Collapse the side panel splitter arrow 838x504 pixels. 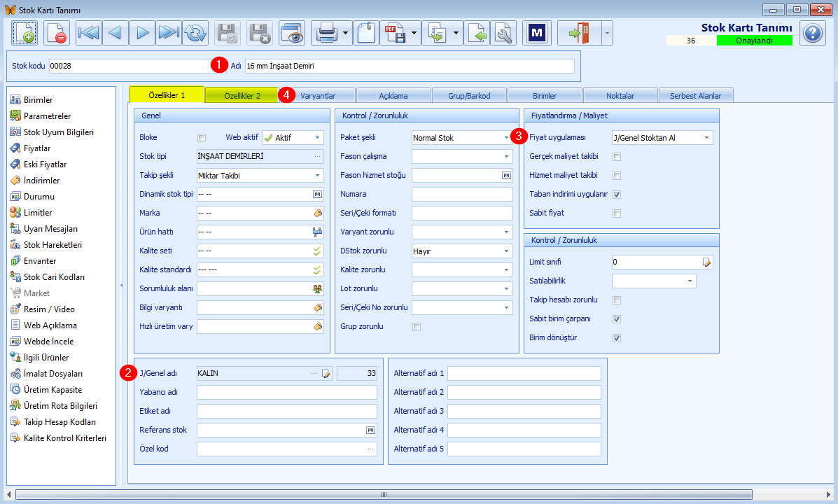[x=121, y=286]
